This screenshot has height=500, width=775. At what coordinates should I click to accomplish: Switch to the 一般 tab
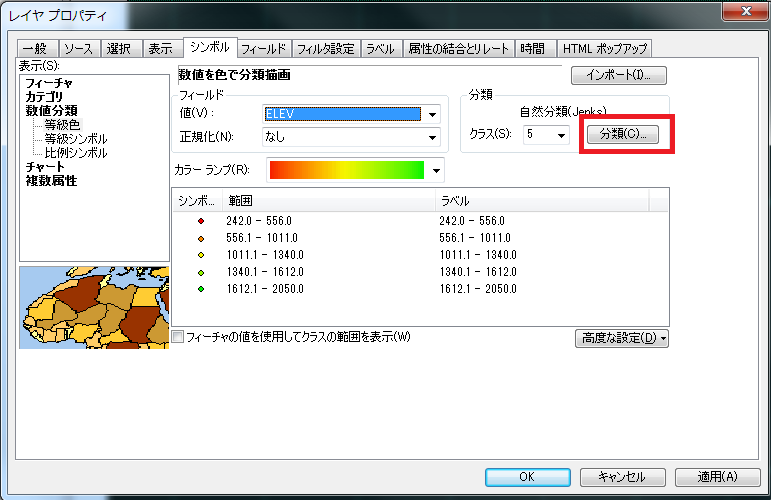[x=37, y=48]
